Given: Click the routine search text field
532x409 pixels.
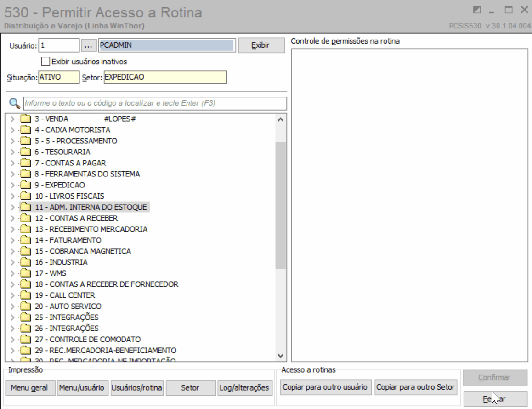Looking at the screenshot, I should coord(155,103).
